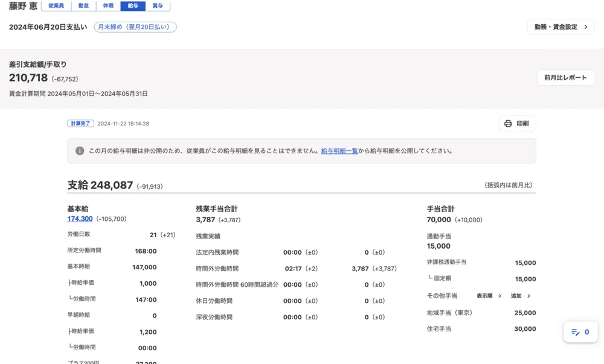The height and width of the screenshot is (364, 604).
Task: Click the 時間外労働時間 amount 3,787
Action: tap(360, 269)
